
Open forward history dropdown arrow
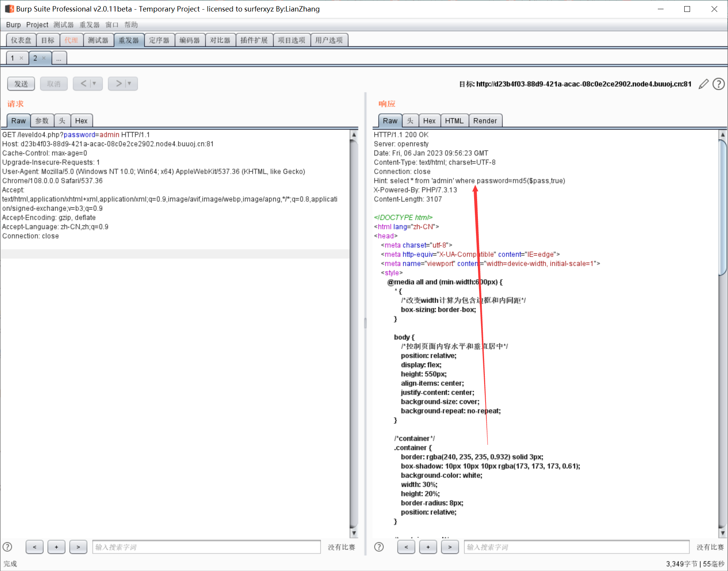pos(130,84)
